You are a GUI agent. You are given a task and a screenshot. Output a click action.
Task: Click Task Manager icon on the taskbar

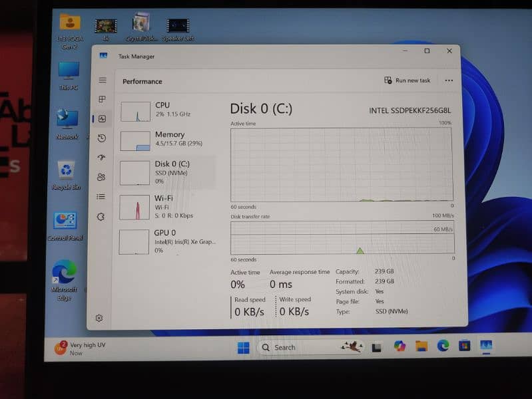486,346
